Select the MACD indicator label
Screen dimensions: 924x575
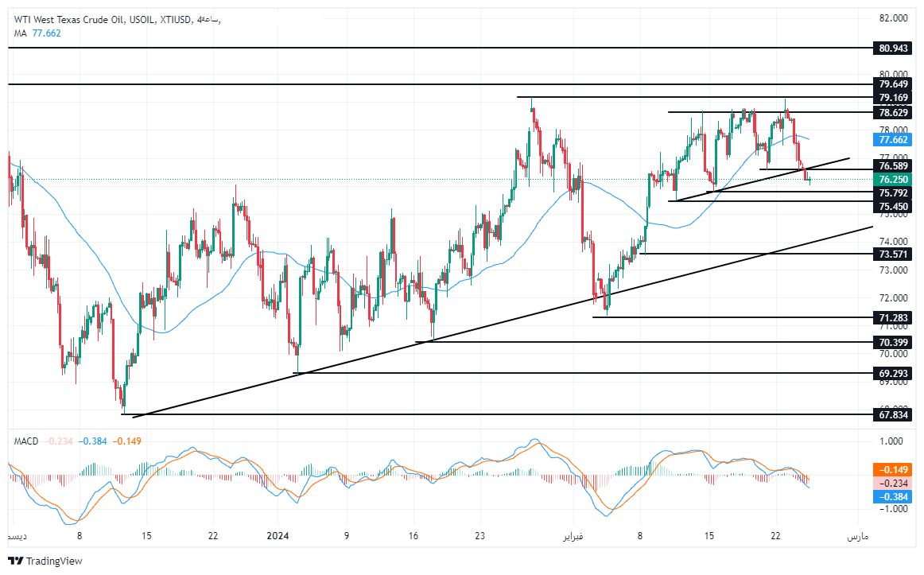pyautogui.click(x=26, y=441)
